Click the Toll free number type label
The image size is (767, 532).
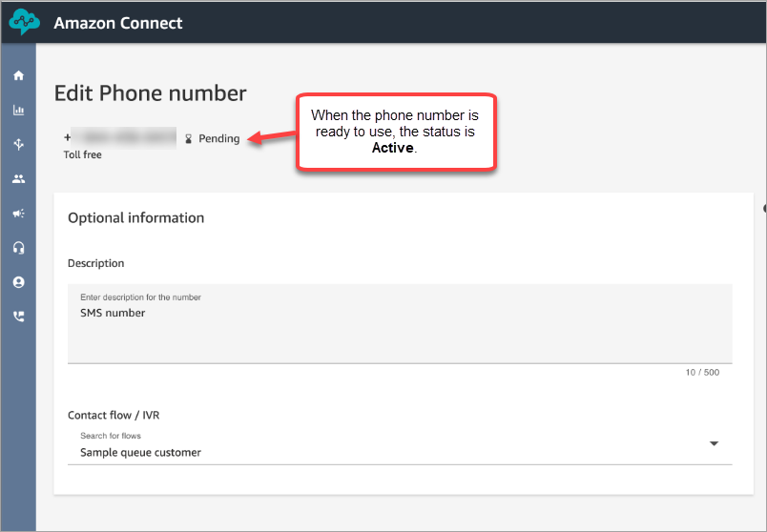tap(83, 154)
